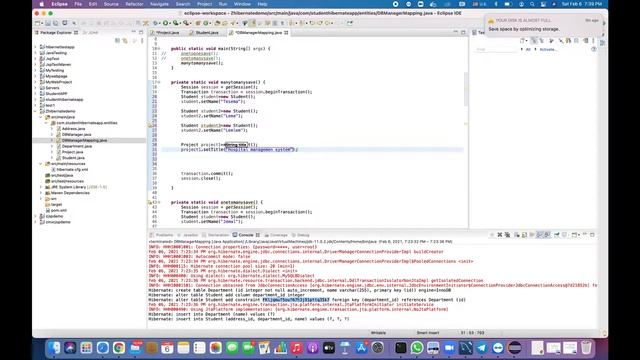This screenshot has height=360, width=640.
Task: Click the Debug bug icon in toolbar
Action: [x=156, y=23]
